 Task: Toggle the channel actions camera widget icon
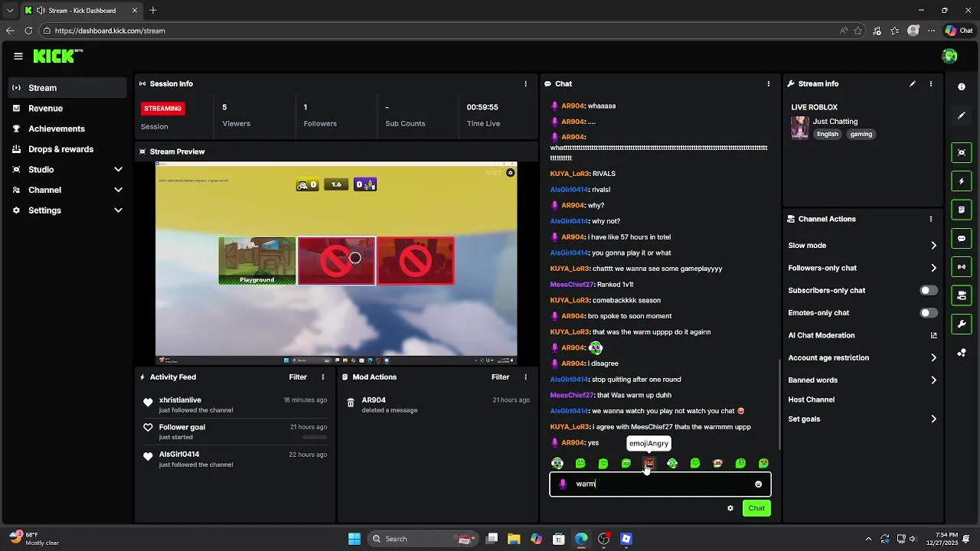(x=962, y=295)
